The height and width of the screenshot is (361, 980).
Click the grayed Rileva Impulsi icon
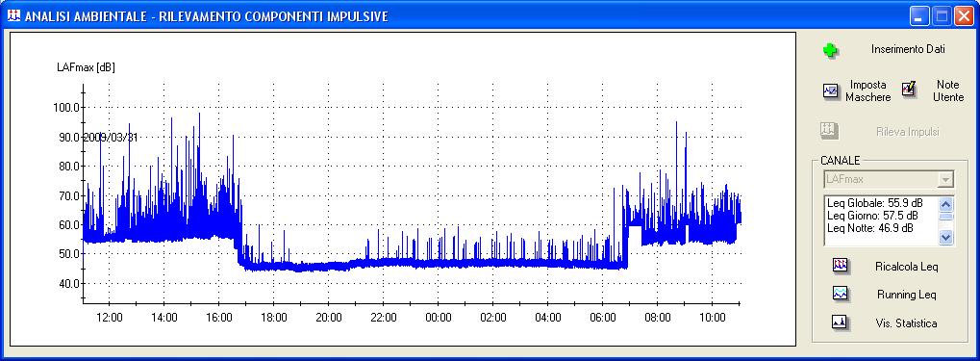pyautogui.click(x=829, y=131)
